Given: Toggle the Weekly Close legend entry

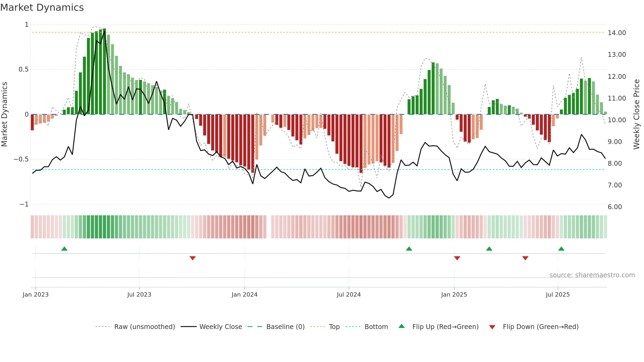Looking at the screenshot, I should (x=211, y=327).
